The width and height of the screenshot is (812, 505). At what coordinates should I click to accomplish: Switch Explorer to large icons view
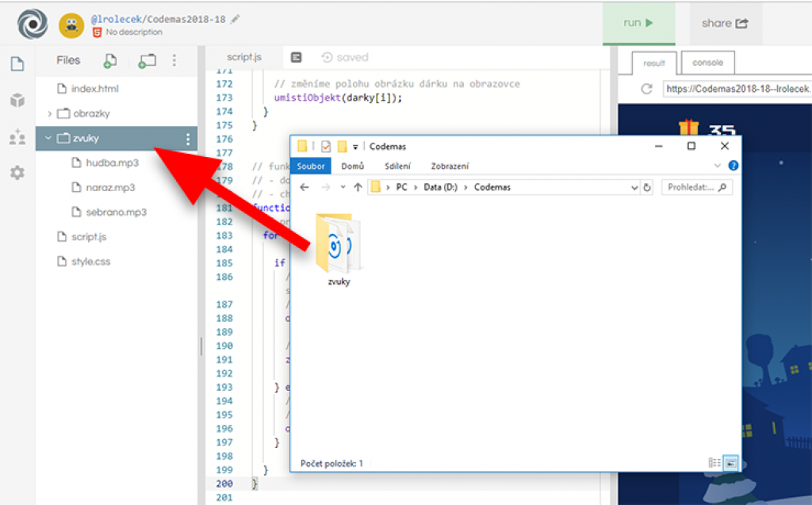[x=730, y=462]
